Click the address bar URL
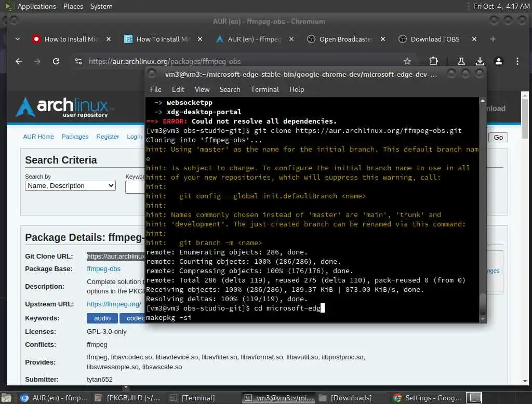This screenshot has width=532, height=404. [165, 61]
